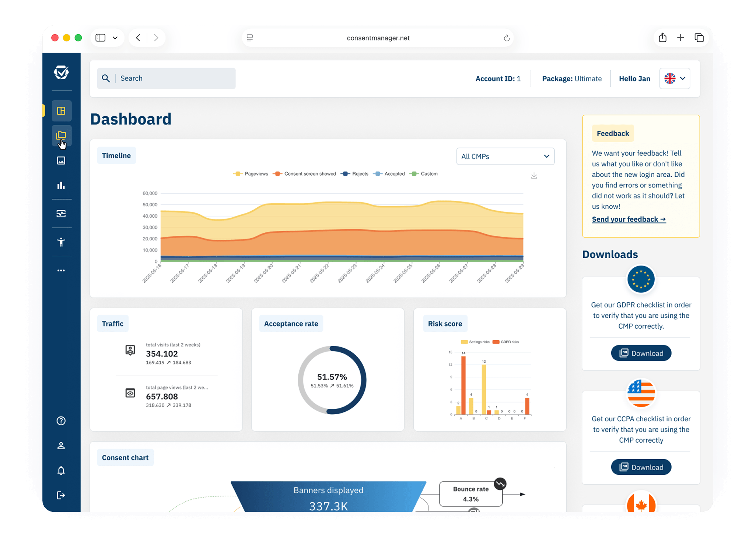Expand Safari sidebar options chevron
The width and height of the screenshot is (756, 545).
pos(115,38)
